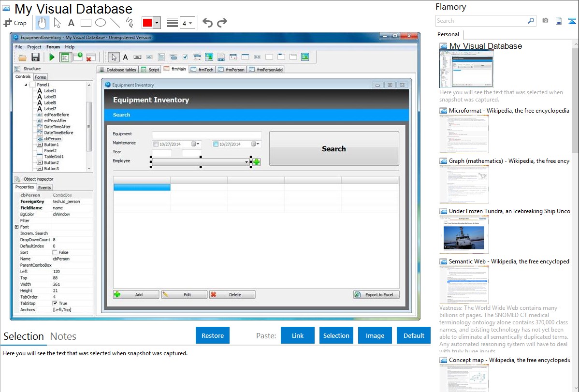This screenshot has width=579, height=392.
Task: Open the Under Frozen Tundra snapshot thumbnail
Action: coord(464,235)
